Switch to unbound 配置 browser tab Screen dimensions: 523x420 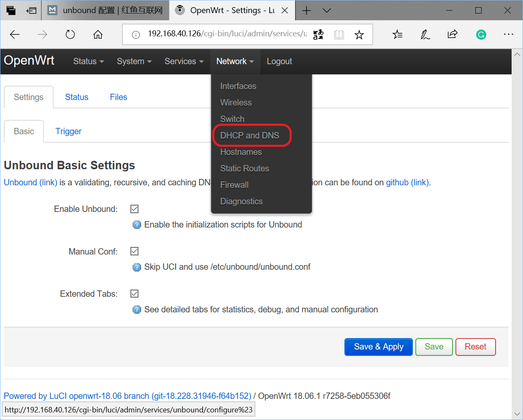(106, 11)
